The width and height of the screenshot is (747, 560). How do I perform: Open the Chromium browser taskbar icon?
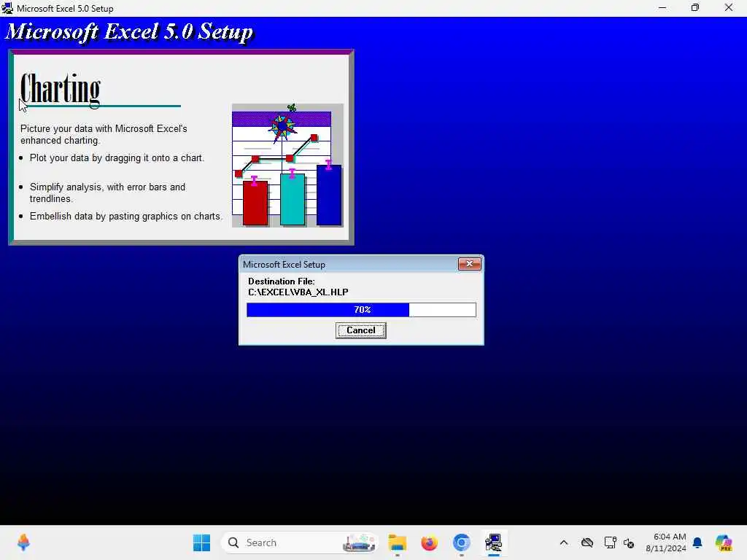[461, 542]
